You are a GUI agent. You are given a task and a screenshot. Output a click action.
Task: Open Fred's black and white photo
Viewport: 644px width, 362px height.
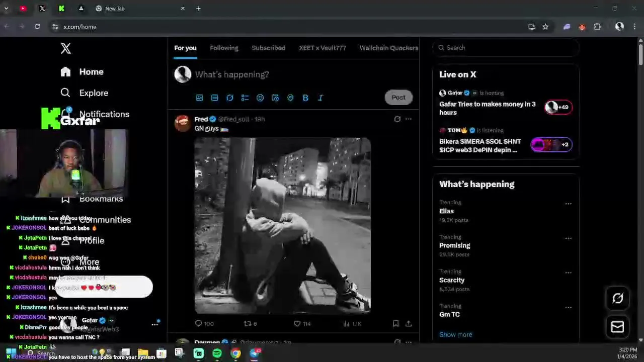(283, 226)
